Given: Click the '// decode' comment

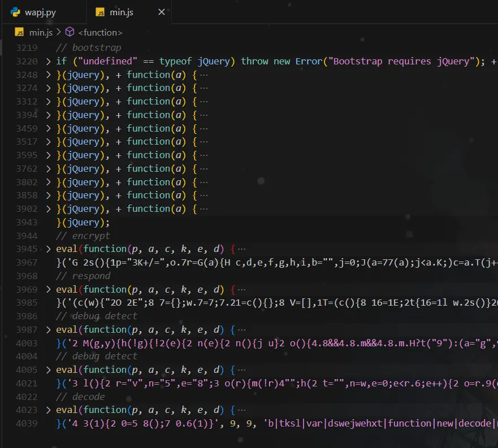Looking at the screenshot, I should tap(80, 397).
